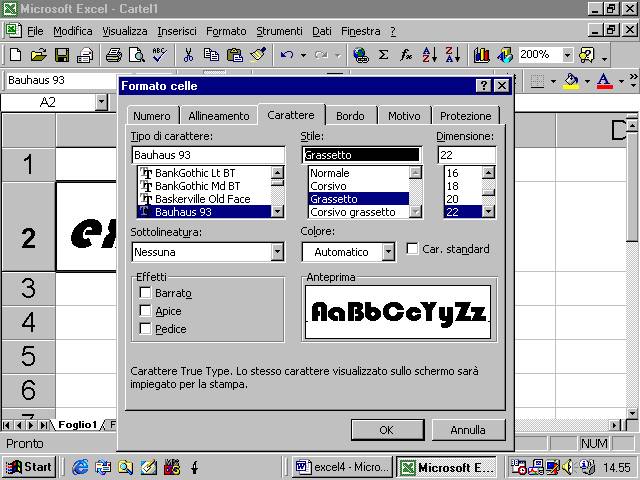Sort ascending with the A-Z icon
This screenshot has height=480, width=640.
(x=429, y=55)
